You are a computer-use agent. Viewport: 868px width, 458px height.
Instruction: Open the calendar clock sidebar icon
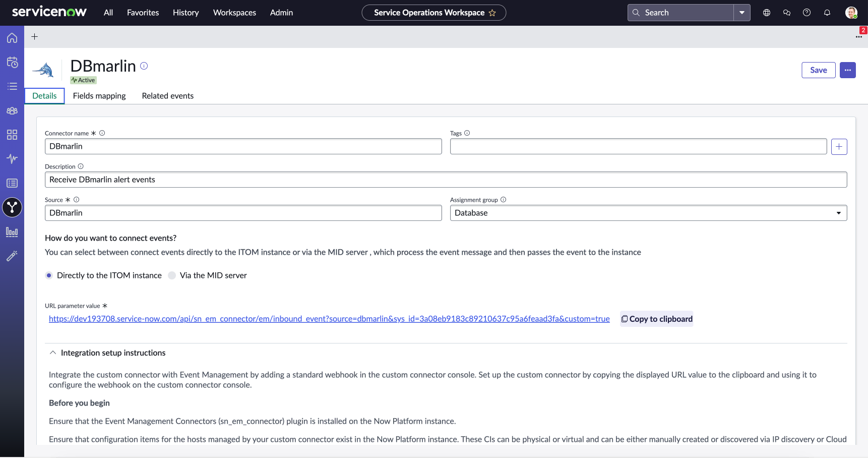(x=12, y=62)
